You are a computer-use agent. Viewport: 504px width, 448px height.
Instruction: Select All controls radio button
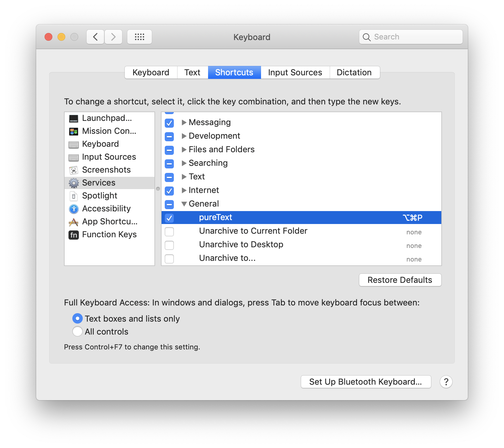coord(77,331)
